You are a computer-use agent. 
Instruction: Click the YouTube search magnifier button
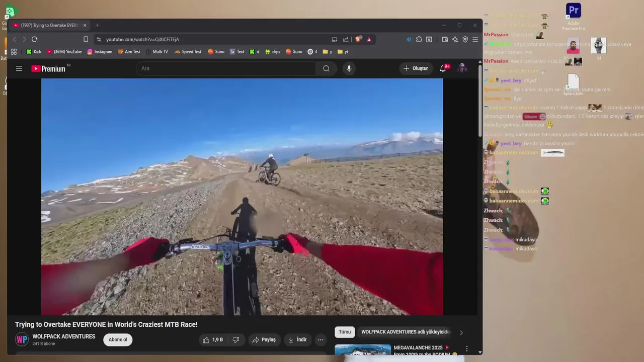click(327, 68)
